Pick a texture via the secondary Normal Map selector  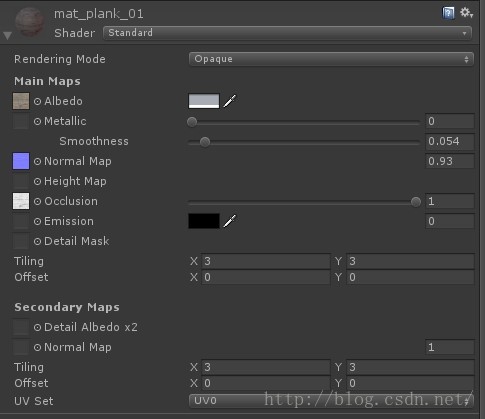tap(37, 347)
